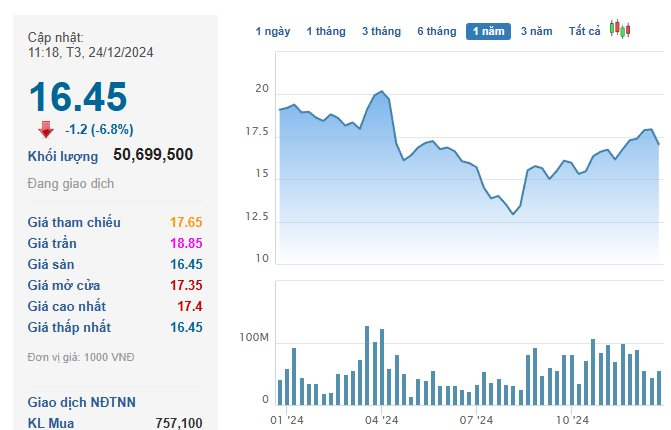
Task: Select the 3 năm time range
Action: pyautogui.click(x=537, y=31)
